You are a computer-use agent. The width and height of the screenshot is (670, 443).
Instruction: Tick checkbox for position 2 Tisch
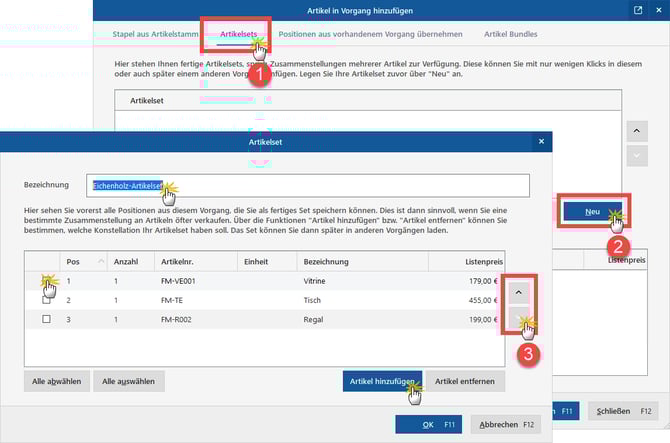46,300
